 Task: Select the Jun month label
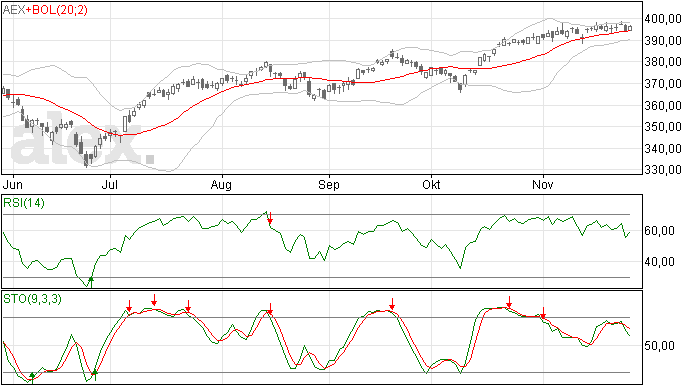pyautogui.click(x=13, y=184)
